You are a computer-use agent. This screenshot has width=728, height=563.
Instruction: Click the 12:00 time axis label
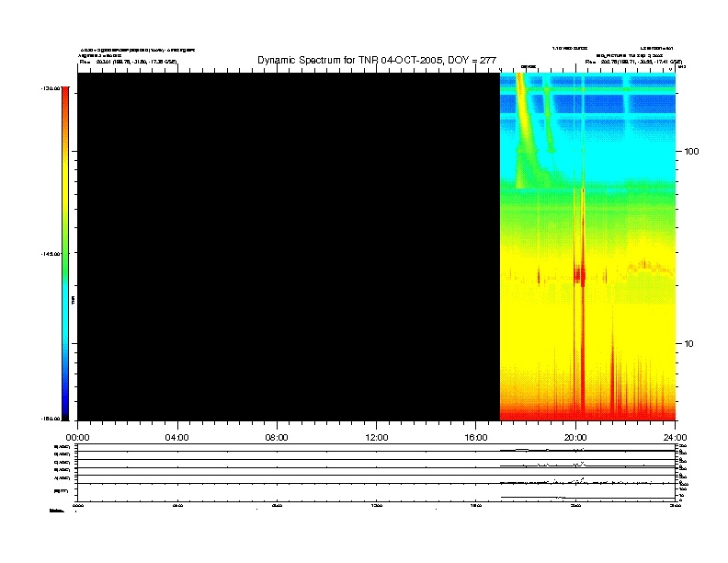(377, 438)
